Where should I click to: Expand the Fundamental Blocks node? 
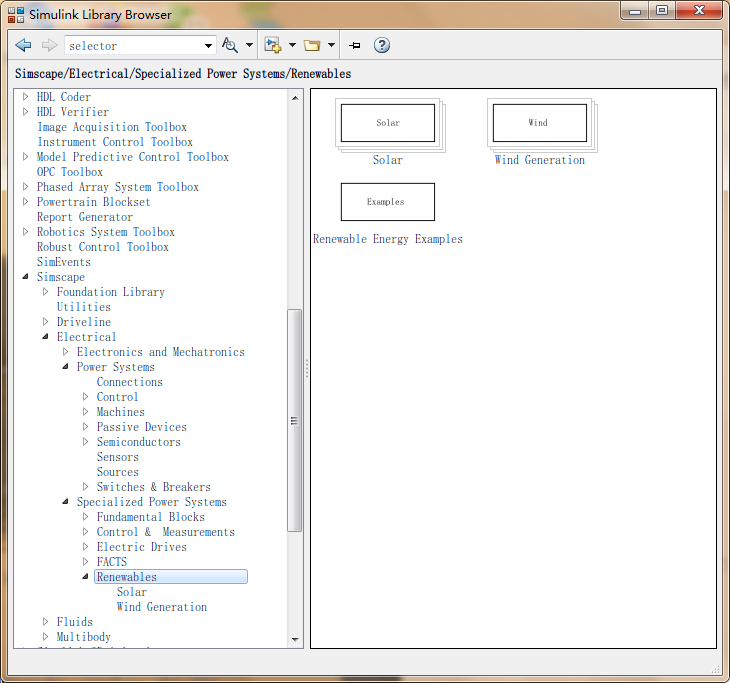click(86, 517)
